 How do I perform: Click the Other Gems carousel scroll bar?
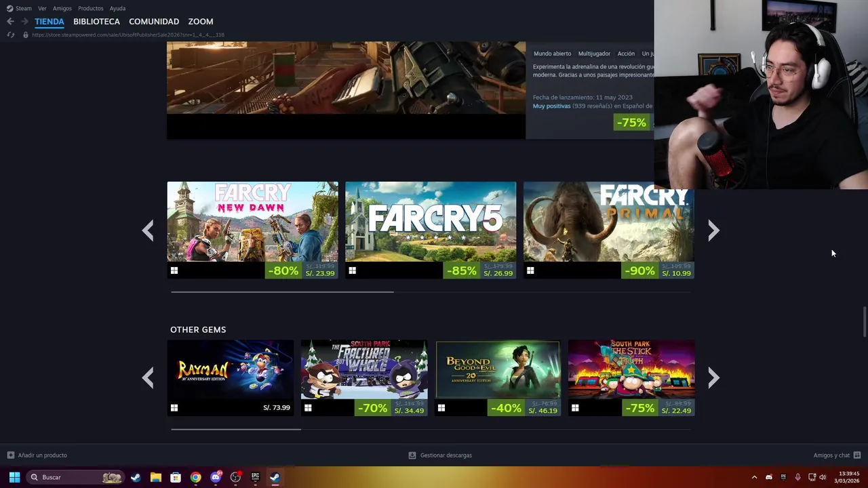[x=236, y=429]
